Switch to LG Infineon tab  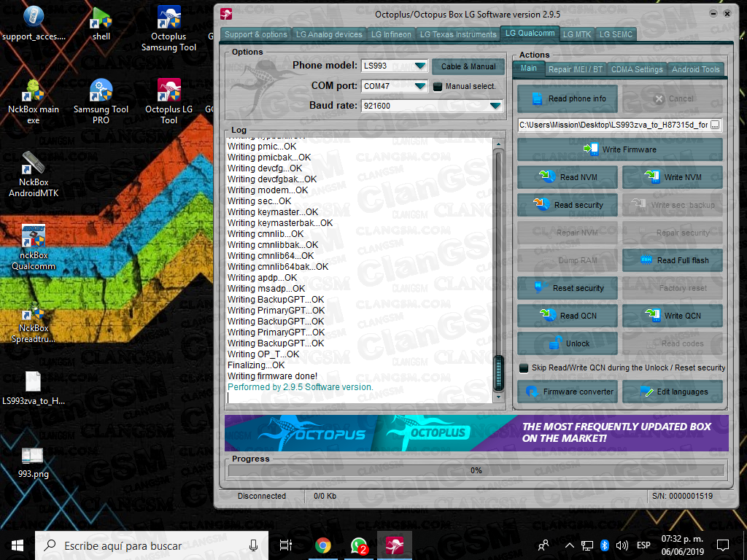(x=391, y=34)
